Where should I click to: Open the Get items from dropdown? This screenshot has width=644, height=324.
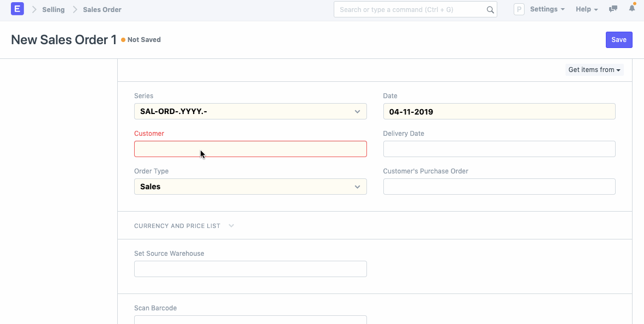click(594, 70)
